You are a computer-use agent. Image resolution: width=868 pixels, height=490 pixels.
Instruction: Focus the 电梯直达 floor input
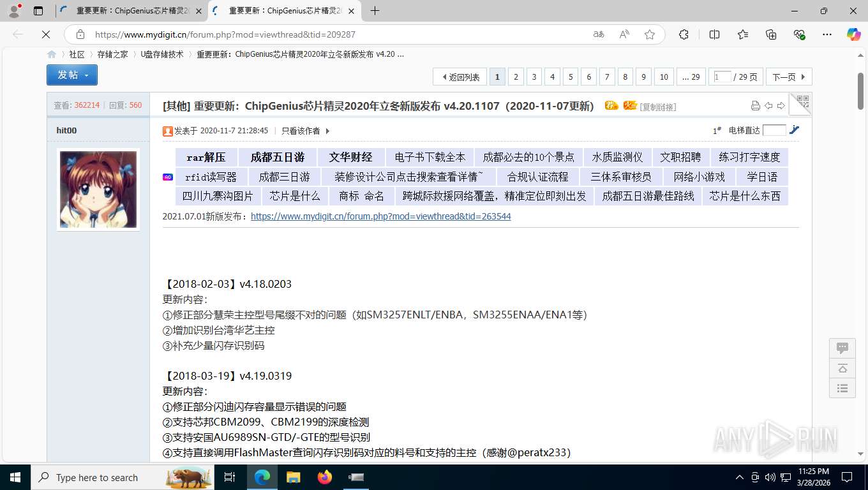coord(774,130)
